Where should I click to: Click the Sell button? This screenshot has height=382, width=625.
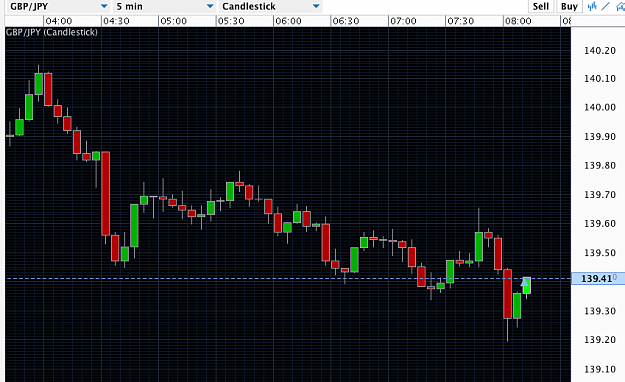tap(541, 6)
